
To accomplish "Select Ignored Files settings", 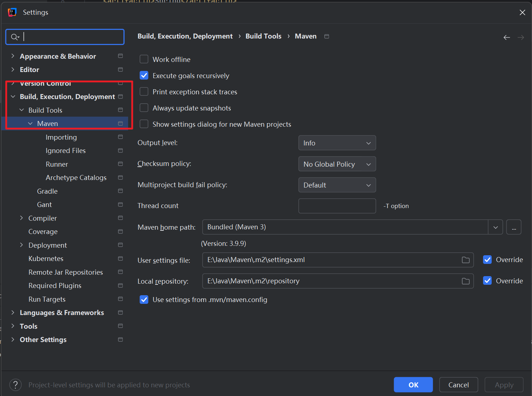I will point(66,150).
